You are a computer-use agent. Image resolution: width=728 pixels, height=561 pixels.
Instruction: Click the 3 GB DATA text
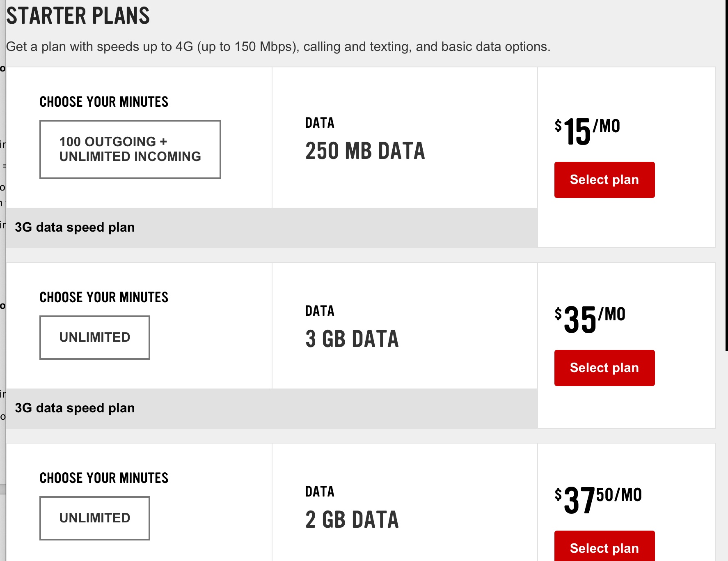click(x=352, y=339)
